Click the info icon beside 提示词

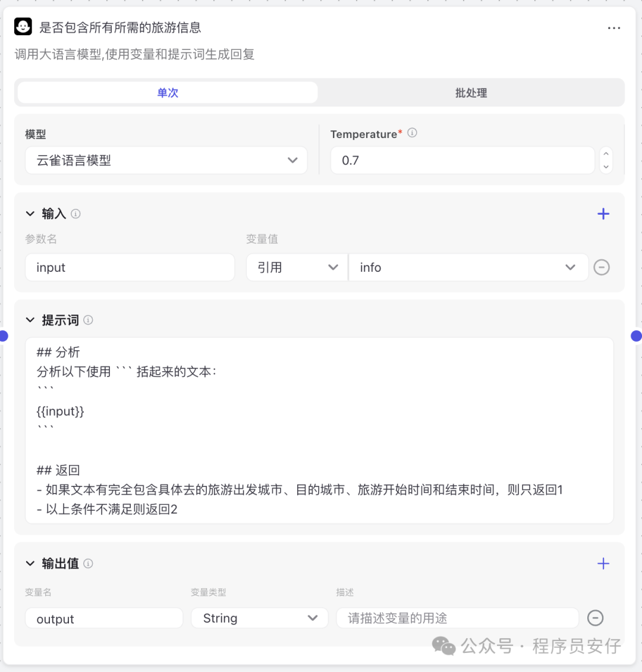[x=88, y=320]
